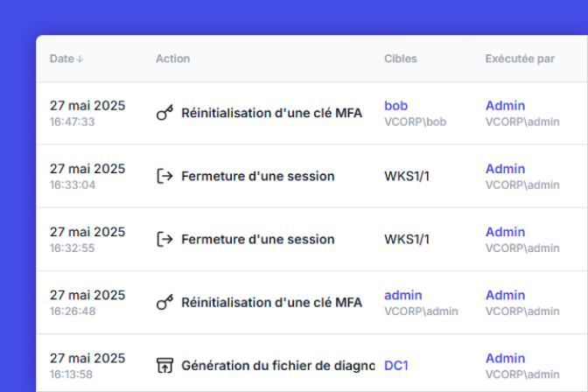
Task: Click the Action column header
Action: click(x=173, y=59)
